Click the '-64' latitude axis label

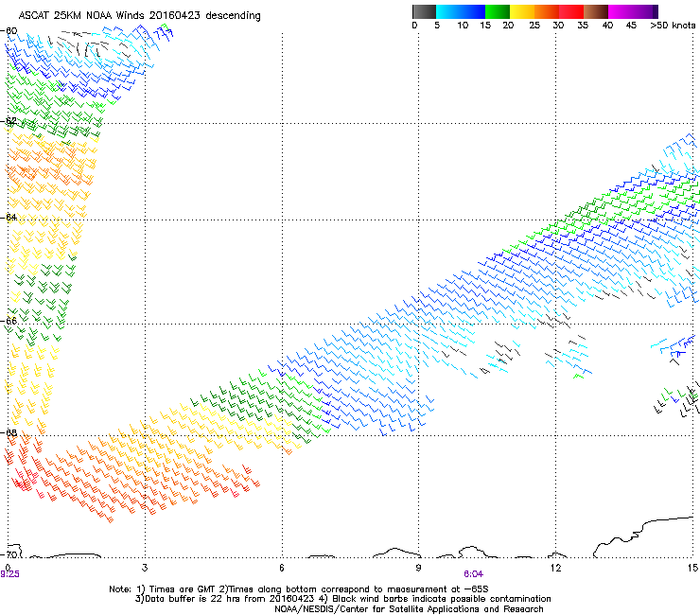(x=9, y=218)
